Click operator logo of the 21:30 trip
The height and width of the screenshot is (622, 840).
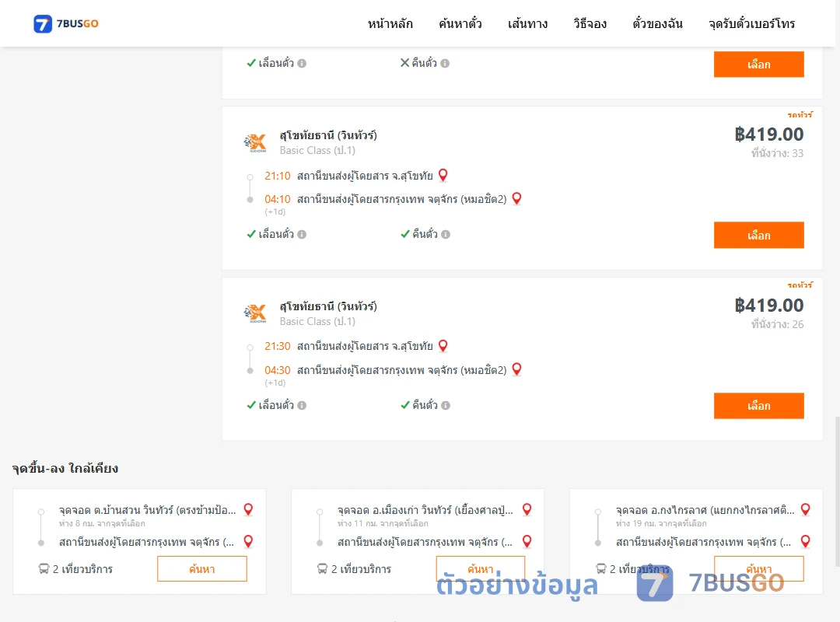255,313
